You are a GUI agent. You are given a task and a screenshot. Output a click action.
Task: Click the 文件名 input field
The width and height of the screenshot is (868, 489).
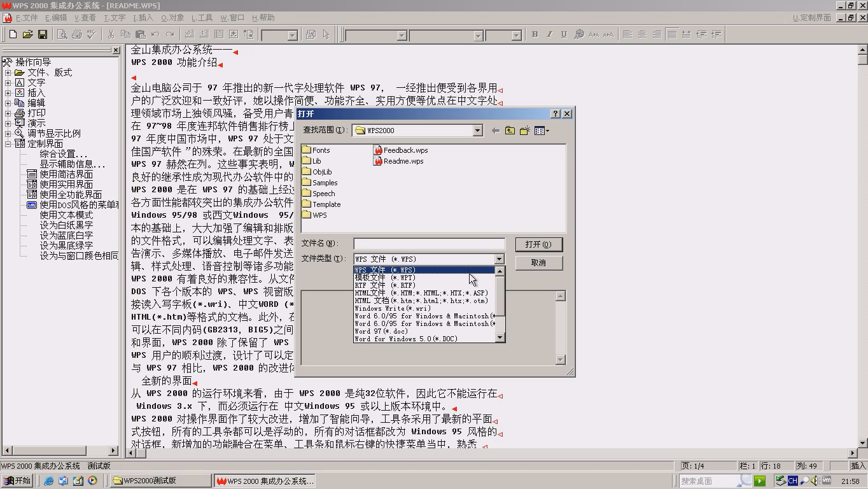click(x=430, y=243)
